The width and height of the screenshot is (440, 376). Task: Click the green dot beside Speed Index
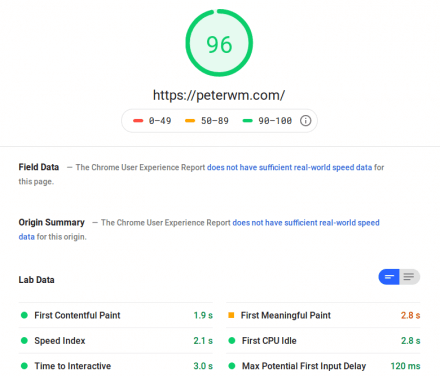(24, 340)
